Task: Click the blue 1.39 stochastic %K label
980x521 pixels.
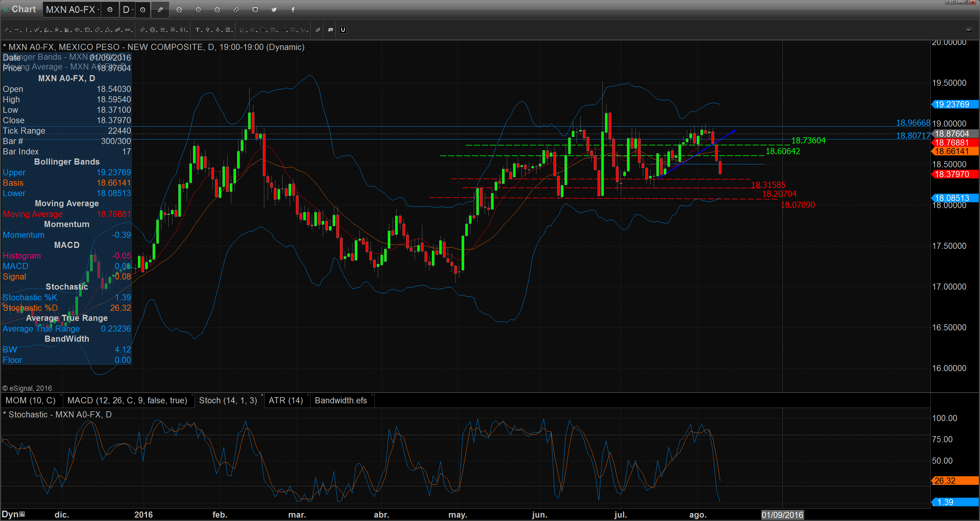Action: click(954, 502)
